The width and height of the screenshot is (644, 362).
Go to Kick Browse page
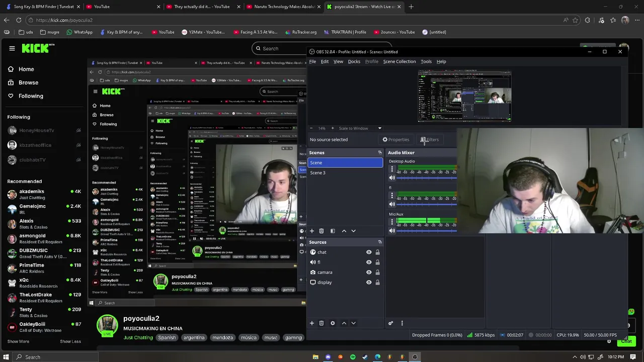pos(28,82)
